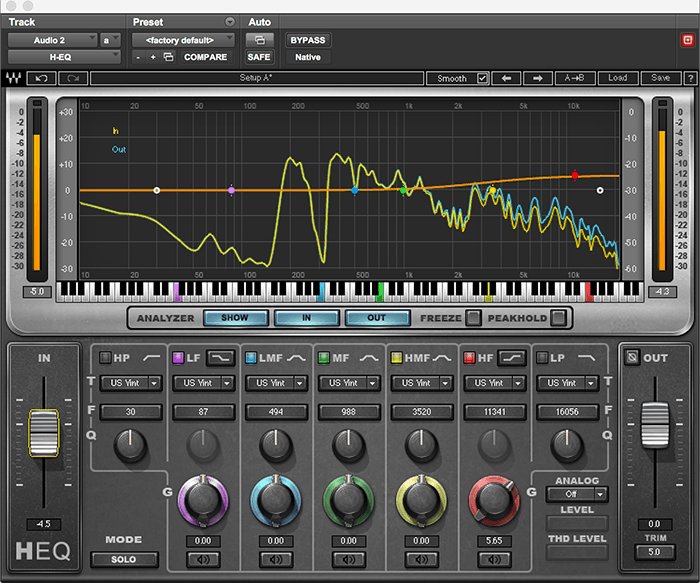The height and width of the screenshot is (583, 700).
Task: Uncheck the Smooth checkbox
Action: (482, 78)
